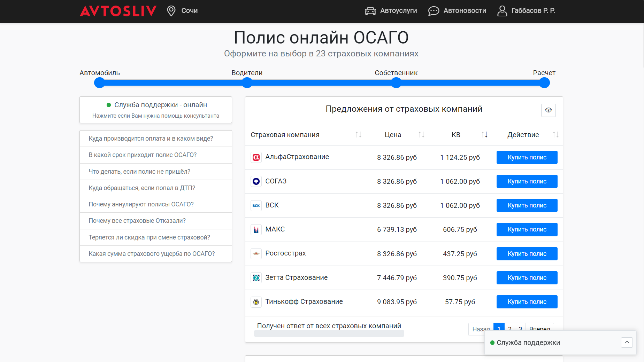Buy policy from АльфаСтрахование

click(527, 157)
